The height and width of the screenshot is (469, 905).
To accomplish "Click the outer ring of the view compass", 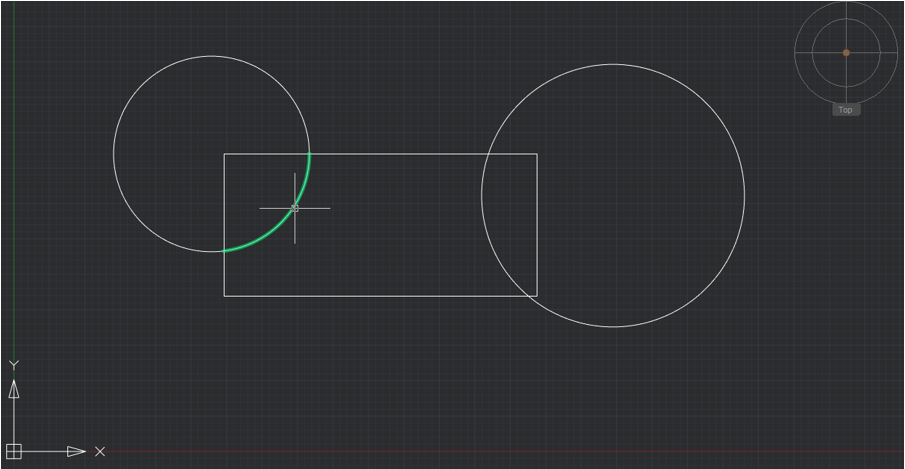I will tap(846, 3).
